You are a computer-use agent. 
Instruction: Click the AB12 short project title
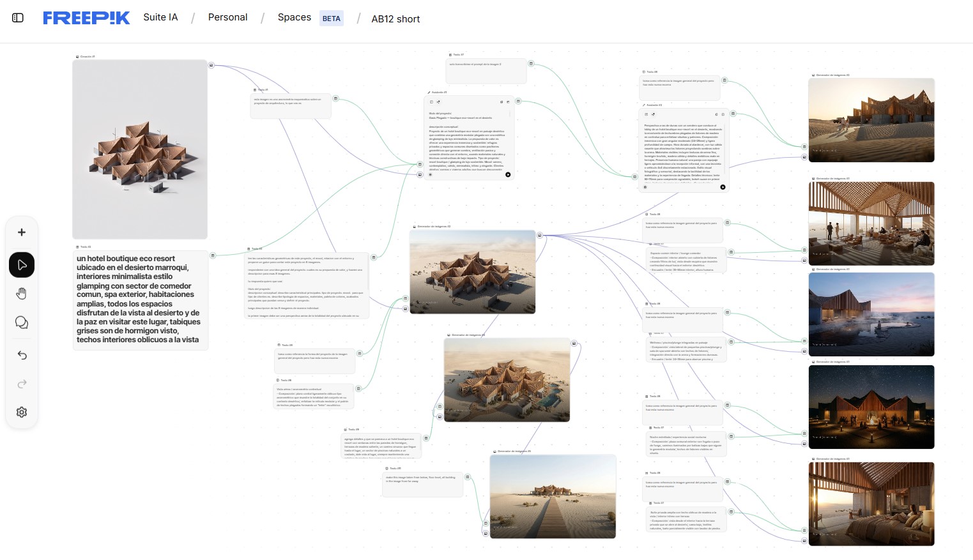(x=395, y=19)
